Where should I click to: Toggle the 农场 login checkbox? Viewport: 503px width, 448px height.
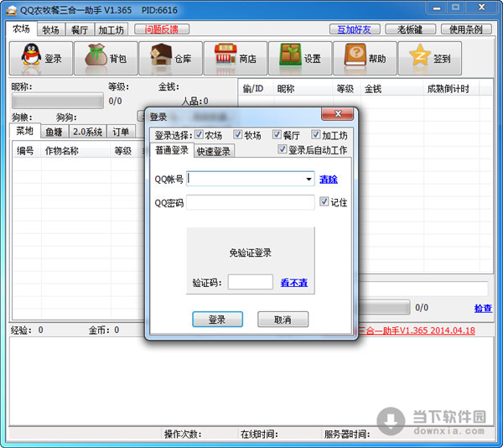pos(199,134)
